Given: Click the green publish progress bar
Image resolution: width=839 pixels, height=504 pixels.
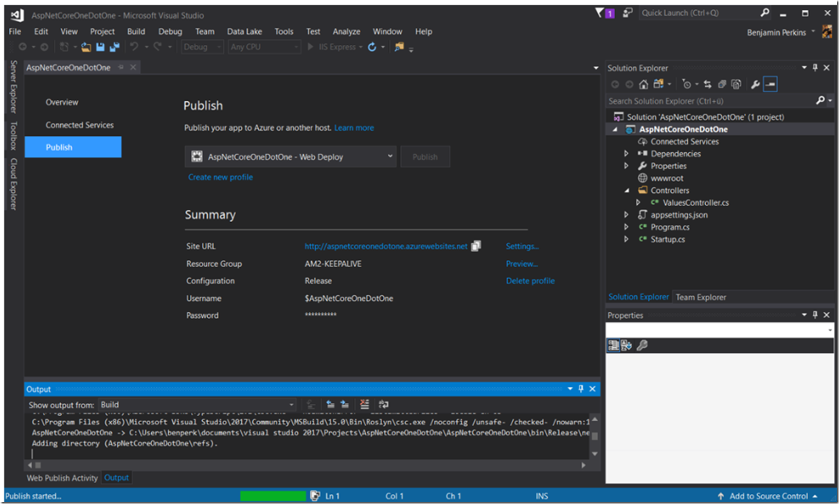Looking at the screenshot, I should [x=273, y=496].
